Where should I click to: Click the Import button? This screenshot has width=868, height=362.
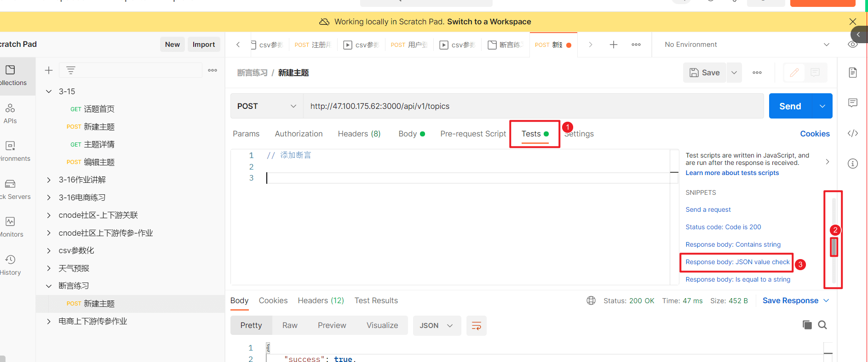pos(204,45)
